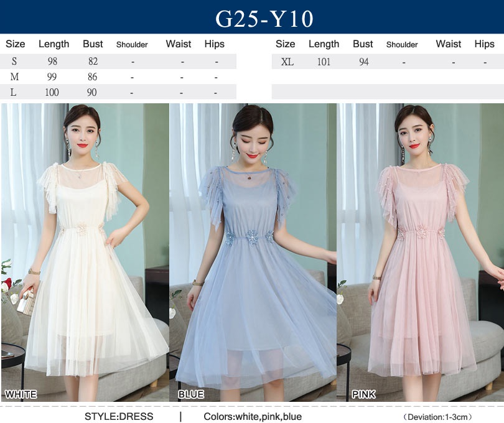Click the right table's Size header
This screenshot has width=504, height=423.
pos(285,44)
